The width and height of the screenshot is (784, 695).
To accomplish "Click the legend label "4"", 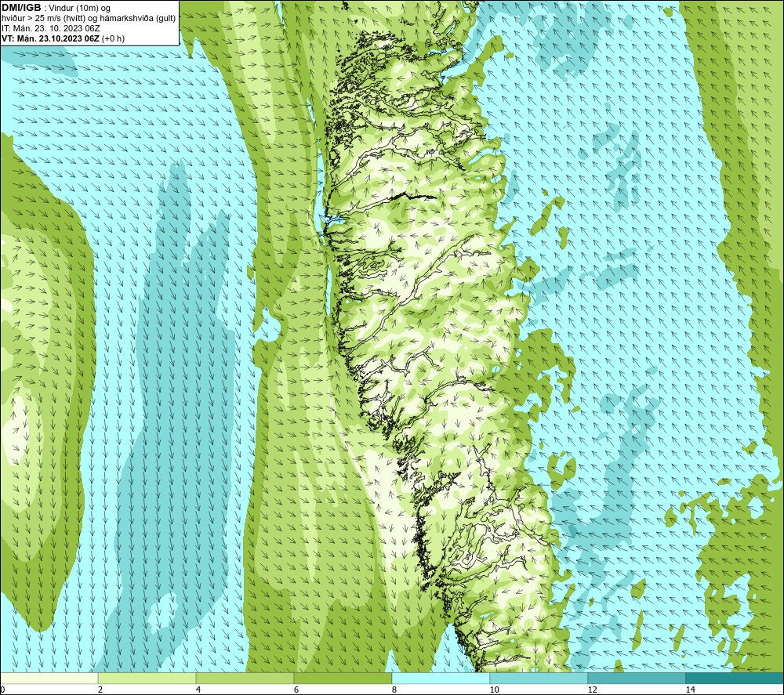I will (198, 690).
